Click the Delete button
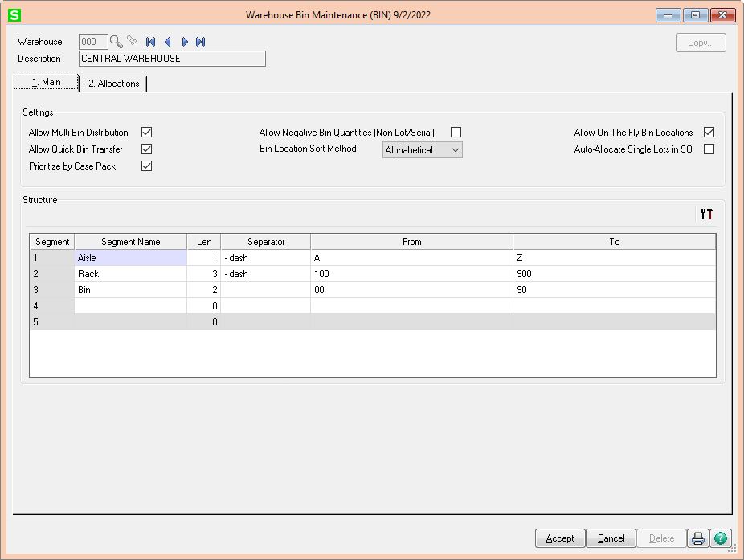Screen dimensions: 744x560 661,538
